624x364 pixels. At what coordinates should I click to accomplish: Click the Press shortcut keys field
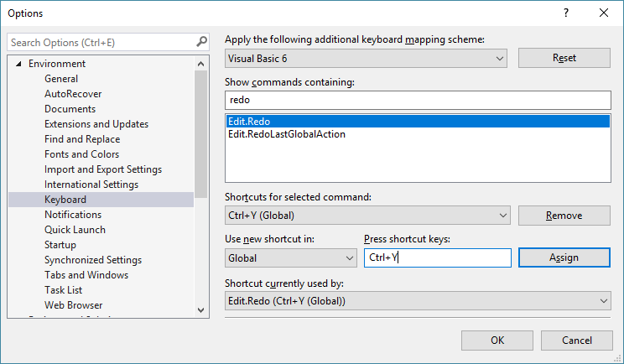(x=437, y=257)
